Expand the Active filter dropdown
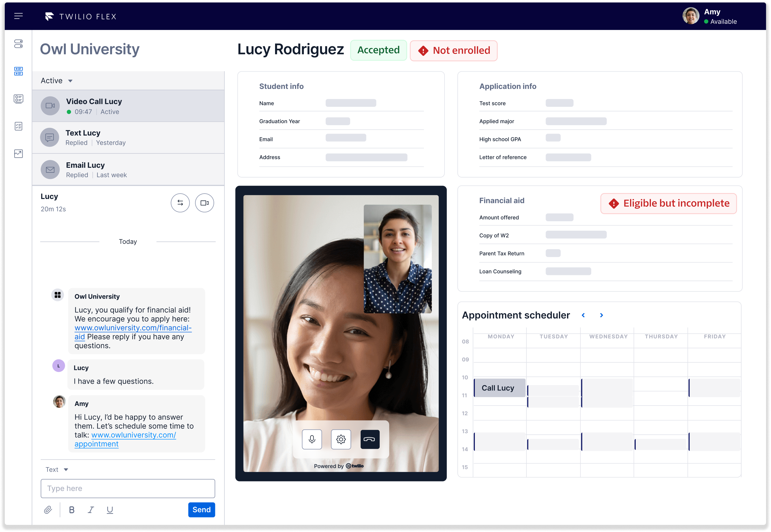771x532 pixels. [x=57, y=81]
